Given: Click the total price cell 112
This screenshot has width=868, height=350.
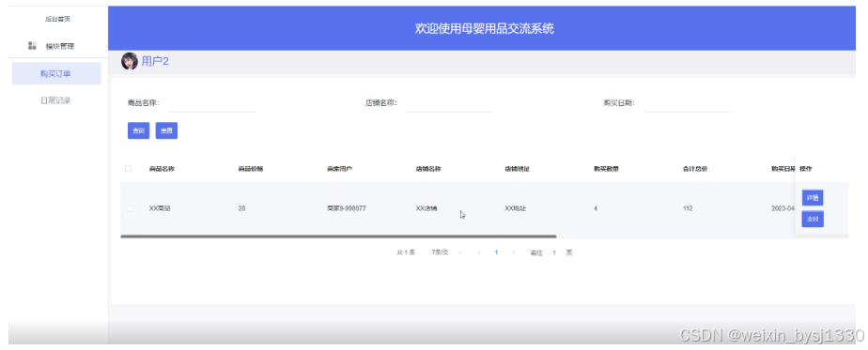Looking at the screenshot, I should (x=688, y=208).
